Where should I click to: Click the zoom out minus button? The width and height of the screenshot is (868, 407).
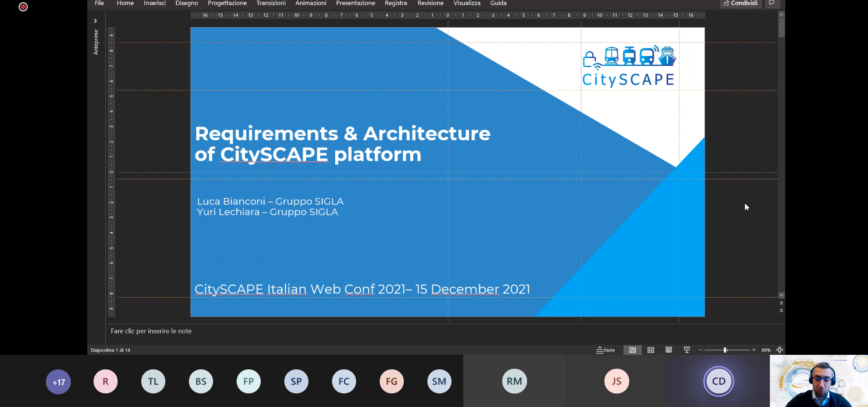[700, 350]
